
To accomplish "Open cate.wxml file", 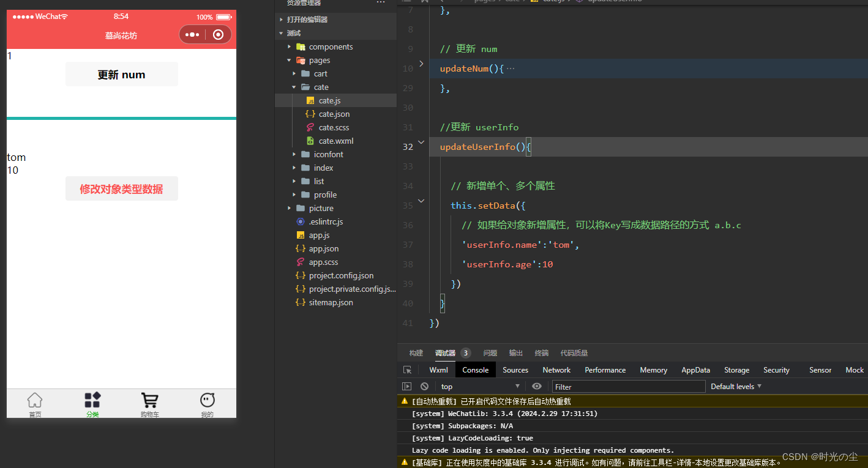I will [335, 141].
